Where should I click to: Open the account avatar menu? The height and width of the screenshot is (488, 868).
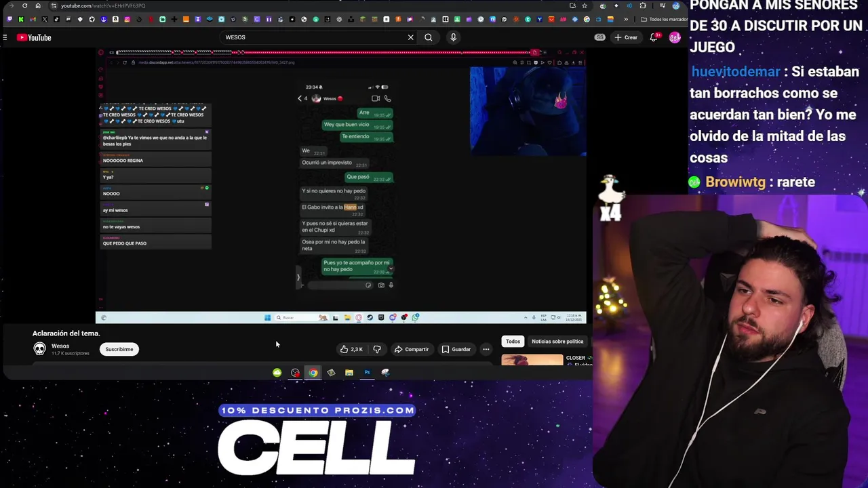click(x=675, y=37)
